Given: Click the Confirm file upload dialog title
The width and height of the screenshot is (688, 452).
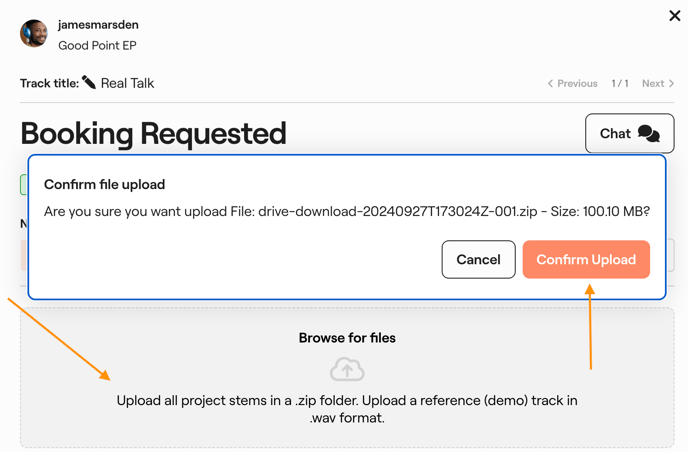Looking at the screenshot, I should pos(104,184).
